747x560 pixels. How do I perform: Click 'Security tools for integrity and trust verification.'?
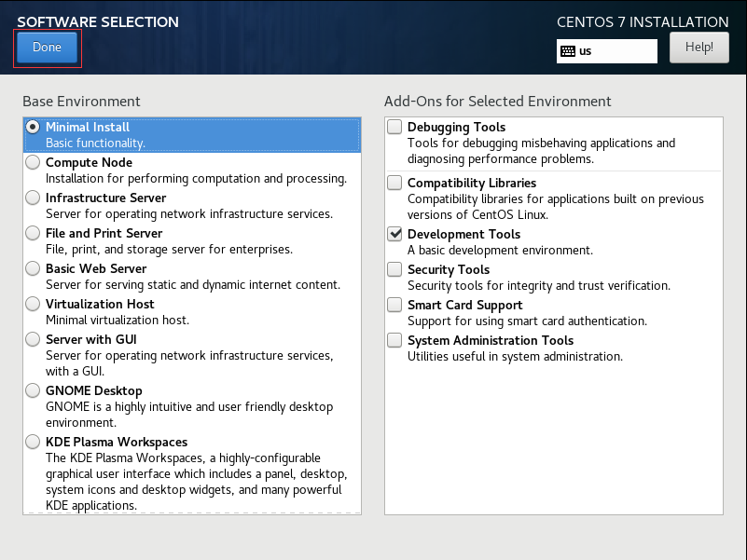(539, 286)
